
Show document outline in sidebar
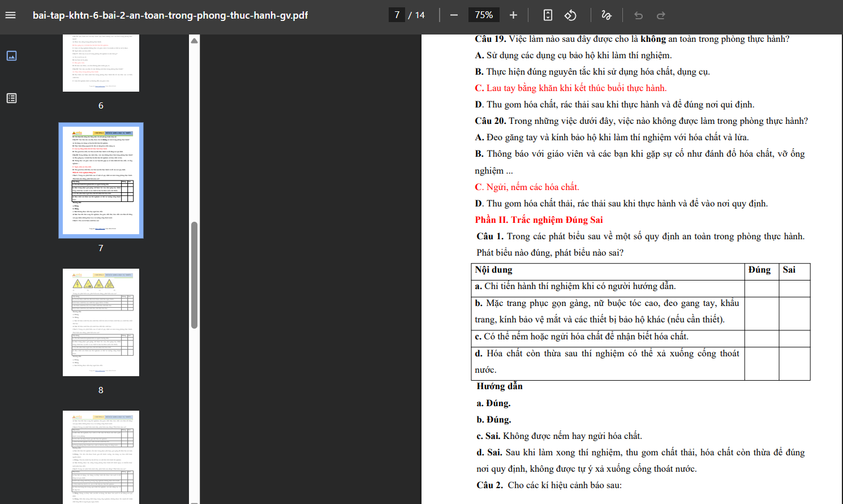tap(11, 98)
